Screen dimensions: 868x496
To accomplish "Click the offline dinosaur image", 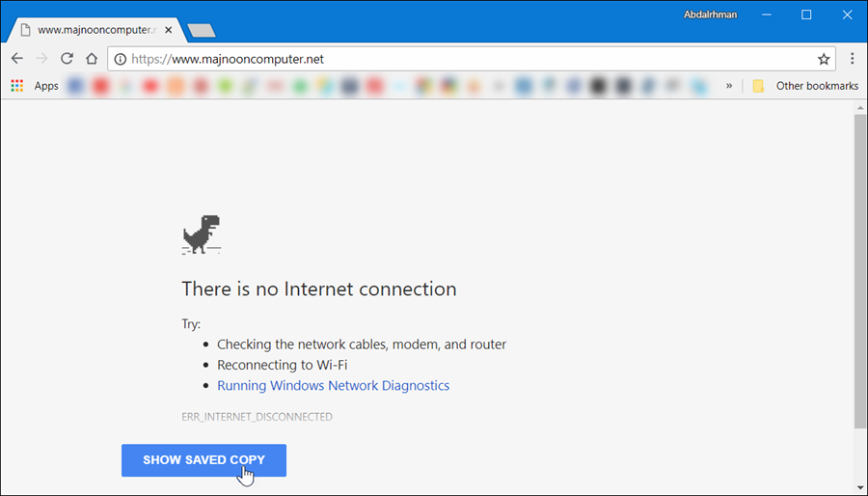I will tap(201, 234).
